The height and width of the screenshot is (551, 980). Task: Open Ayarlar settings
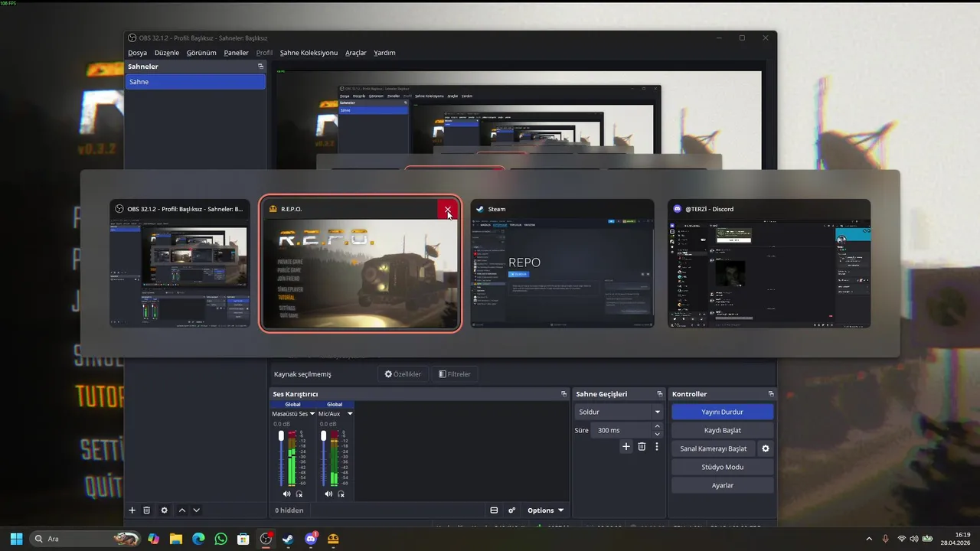[x=723, y=485]
